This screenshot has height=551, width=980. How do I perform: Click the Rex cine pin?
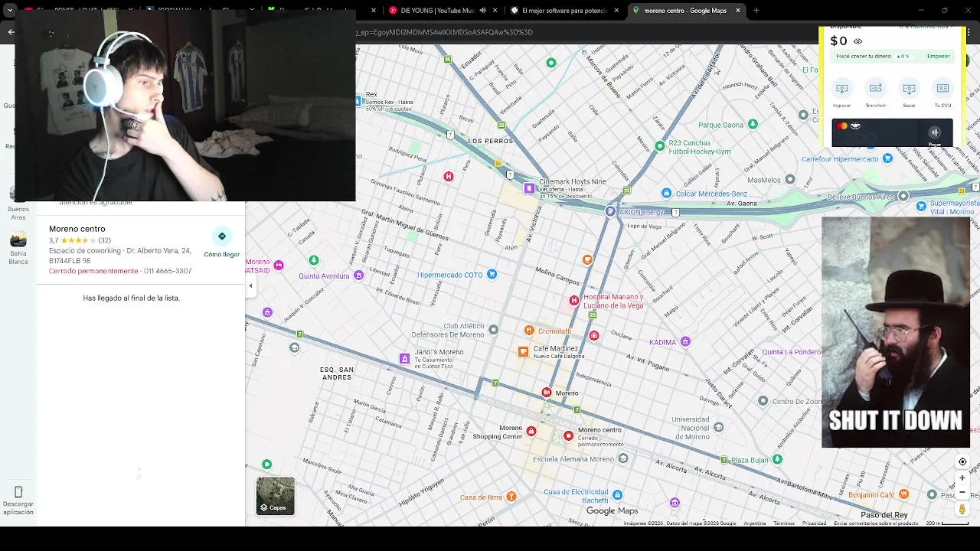[359, 101]
